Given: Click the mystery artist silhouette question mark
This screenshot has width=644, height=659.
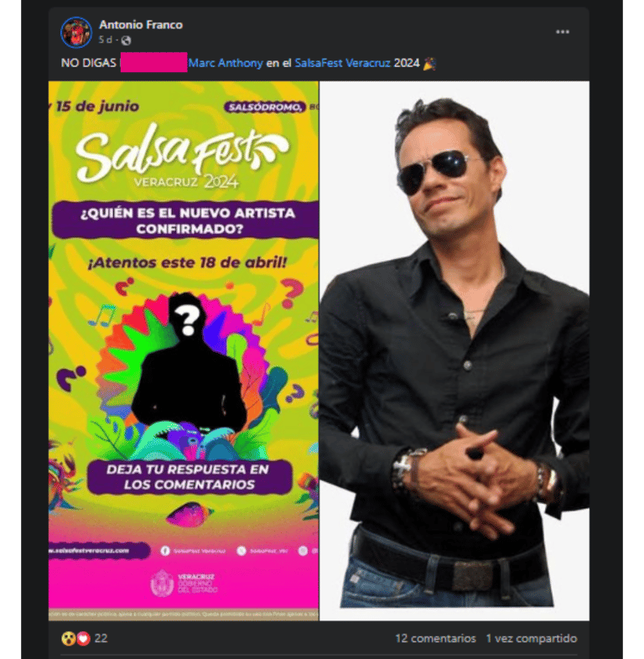Looking at the screenshot, I should coord(188,322).
